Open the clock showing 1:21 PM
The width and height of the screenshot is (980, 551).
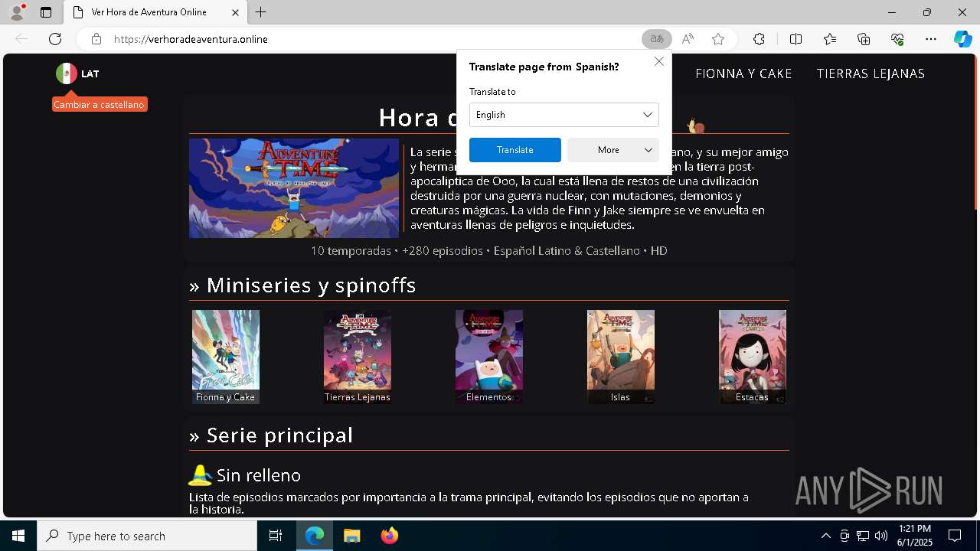click(x=914, y=536)
